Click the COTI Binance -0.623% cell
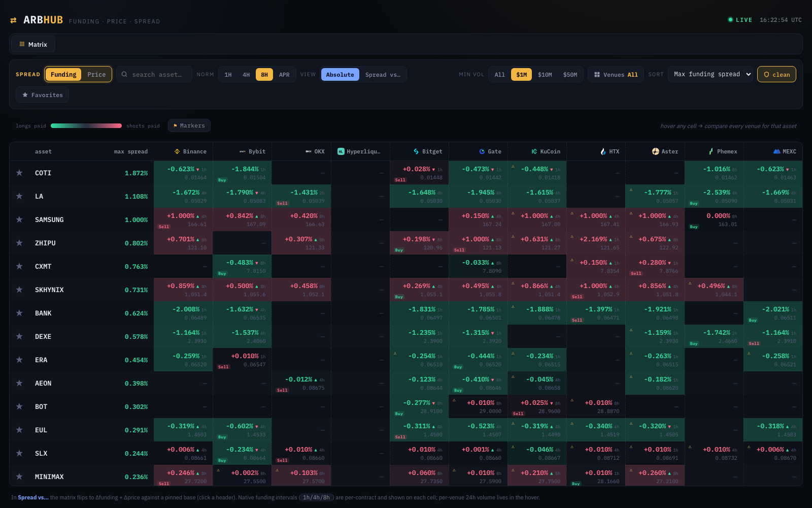 click(x=183, y=173)
